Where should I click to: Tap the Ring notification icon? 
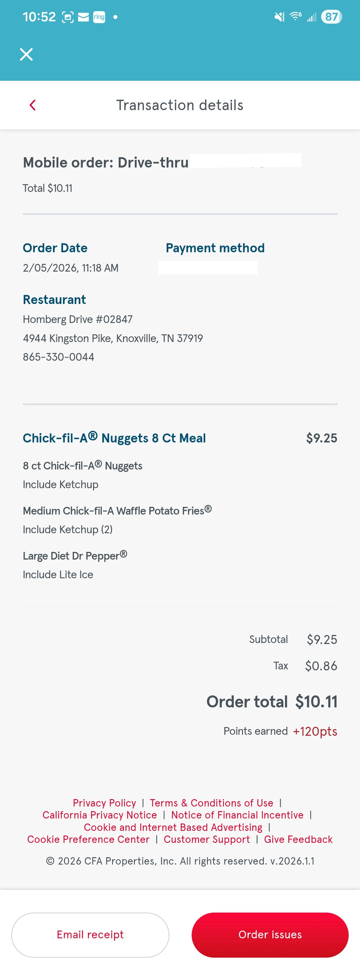coord(99,17)
